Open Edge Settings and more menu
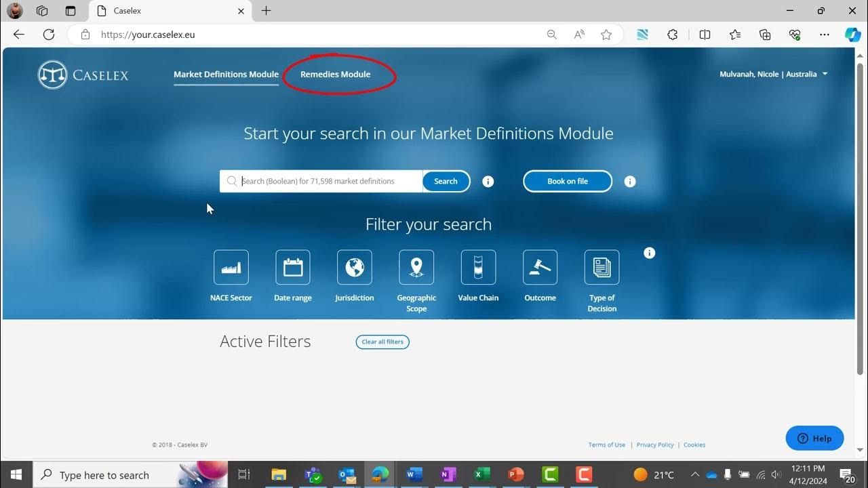This screenshot has height=488, width=868. pyautogui.click(x=825, y=35)
